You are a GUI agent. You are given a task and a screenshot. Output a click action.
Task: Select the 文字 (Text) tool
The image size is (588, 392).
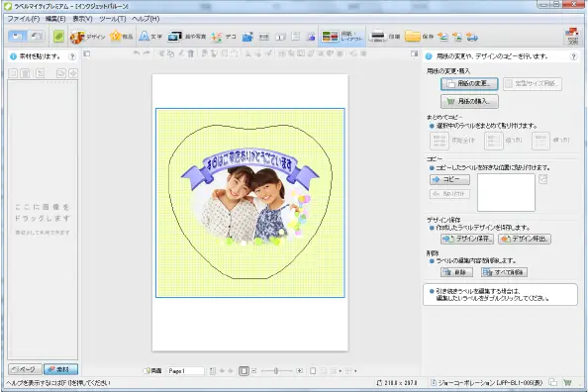[x=150, y=37]
